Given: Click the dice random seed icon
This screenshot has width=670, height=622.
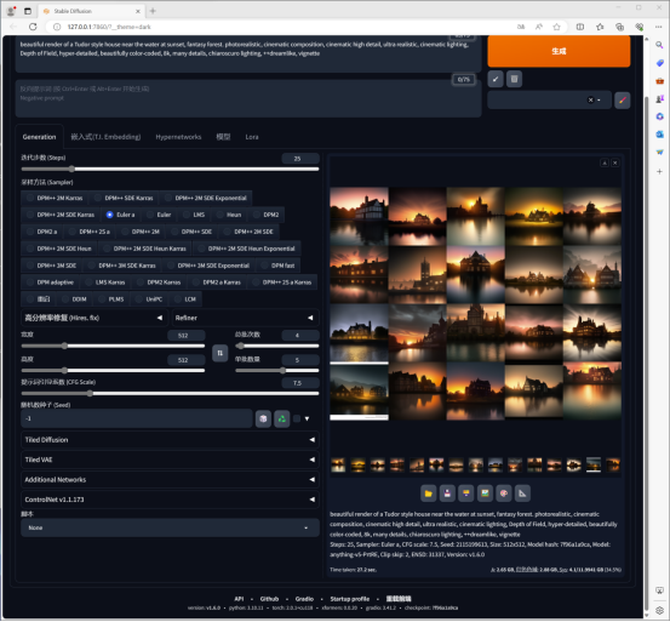Looking at the screenshot, I should pos(263,419).
